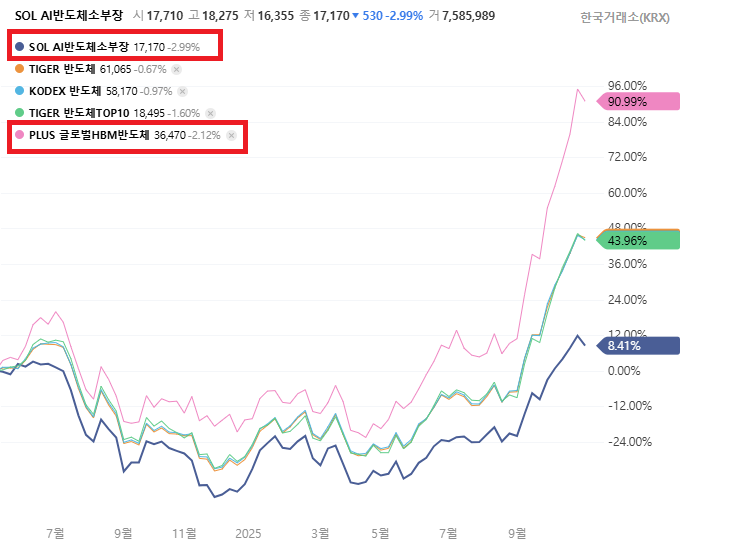The height and width of the screenshot is (551, 736).
Task: Click the pink dot beside PLUS 글로벌HBM반도체
Action: [20, 135]
